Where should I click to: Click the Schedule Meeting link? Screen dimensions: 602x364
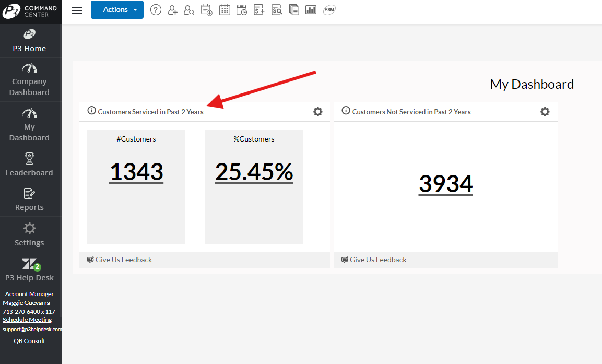pyautogui.click(x=27, y=320)
